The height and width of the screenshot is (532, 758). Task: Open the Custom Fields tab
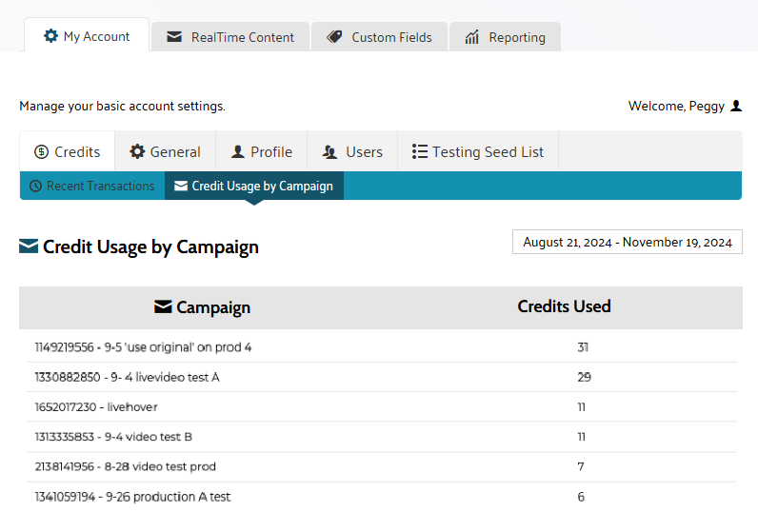point(380,37)
